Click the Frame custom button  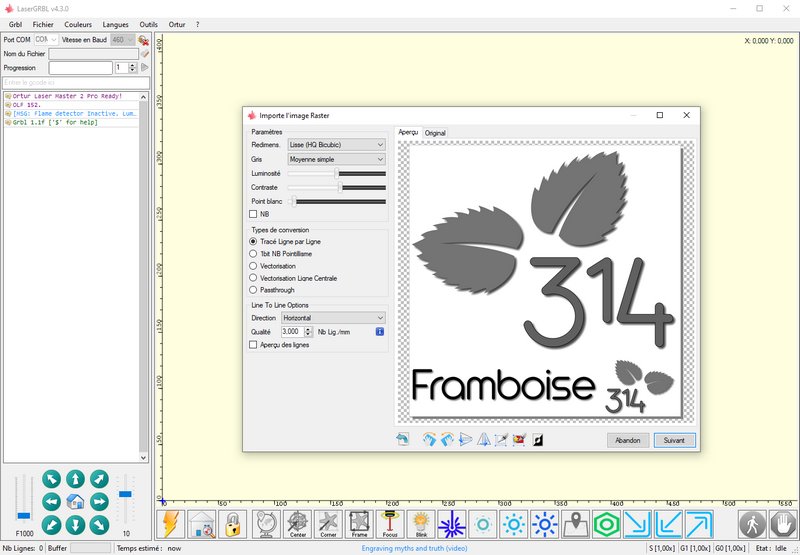click(359, 524)
